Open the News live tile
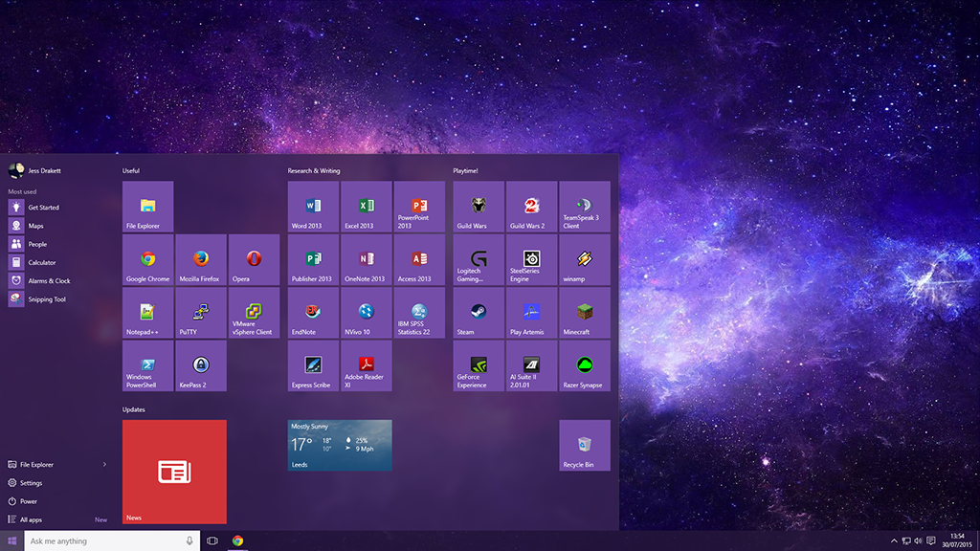 [x=174, y=472]
